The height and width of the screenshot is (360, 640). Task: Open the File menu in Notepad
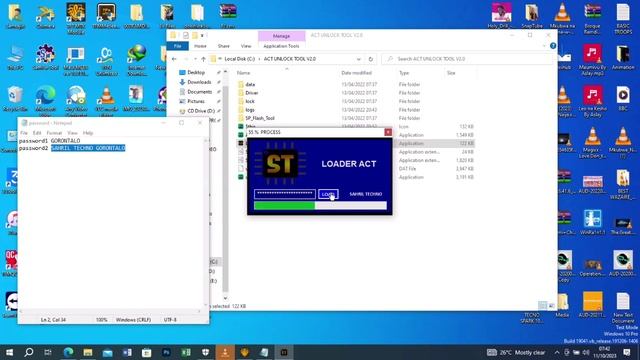pyautogui.click(x=24, y=133)
